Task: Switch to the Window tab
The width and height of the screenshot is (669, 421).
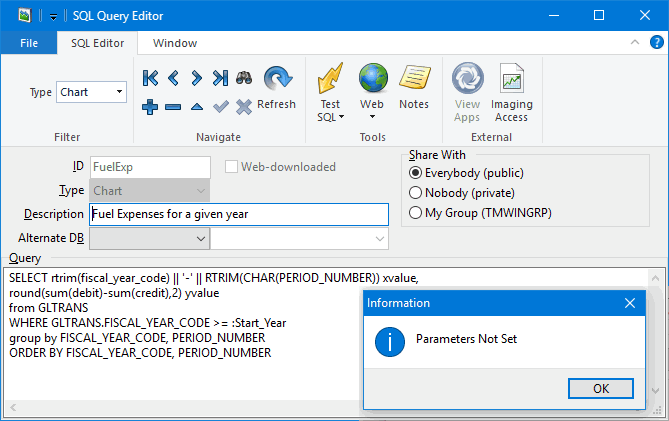Action: tap(175, 43)
